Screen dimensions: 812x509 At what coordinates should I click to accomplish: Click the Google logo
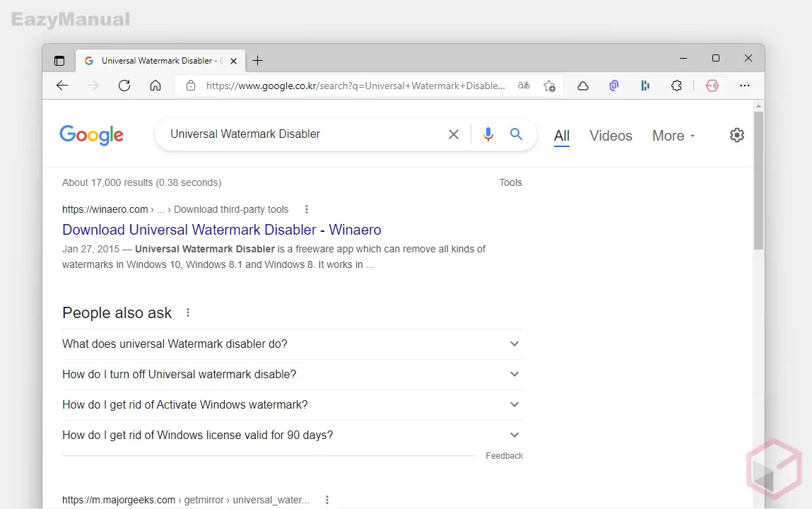click(92, 134)
